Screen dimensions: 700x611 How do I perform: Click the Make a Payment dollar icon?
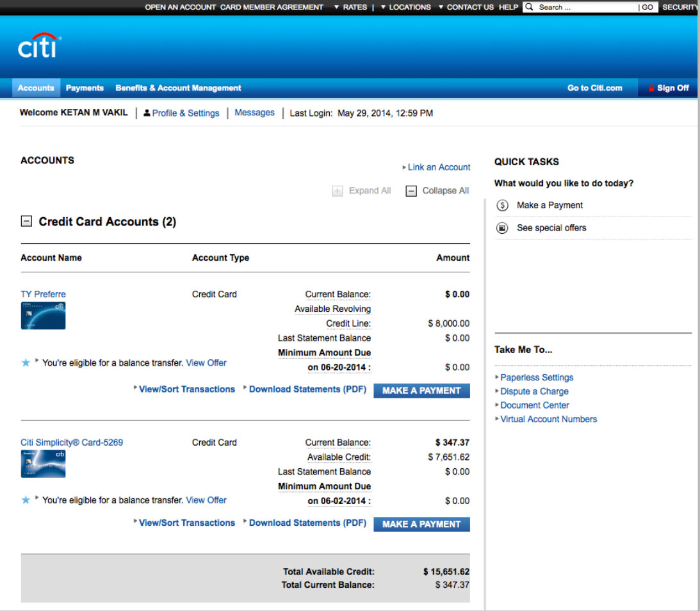[502, 206]
